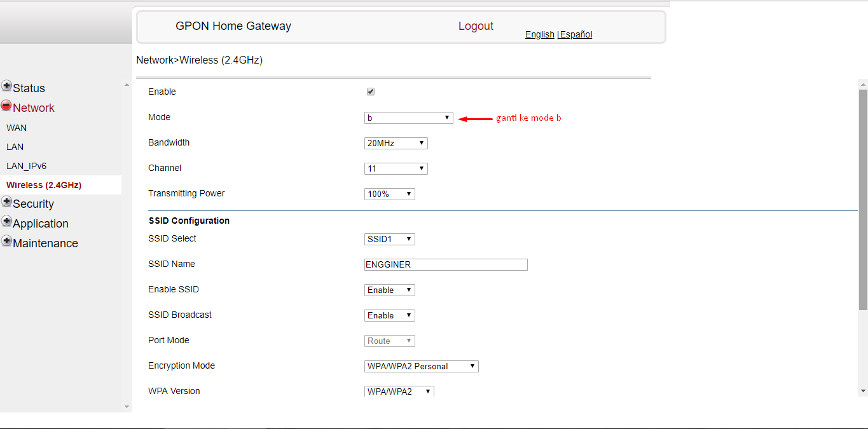
Task: Open the WPA Version dropdown
Action: click(x=399, y=392)
